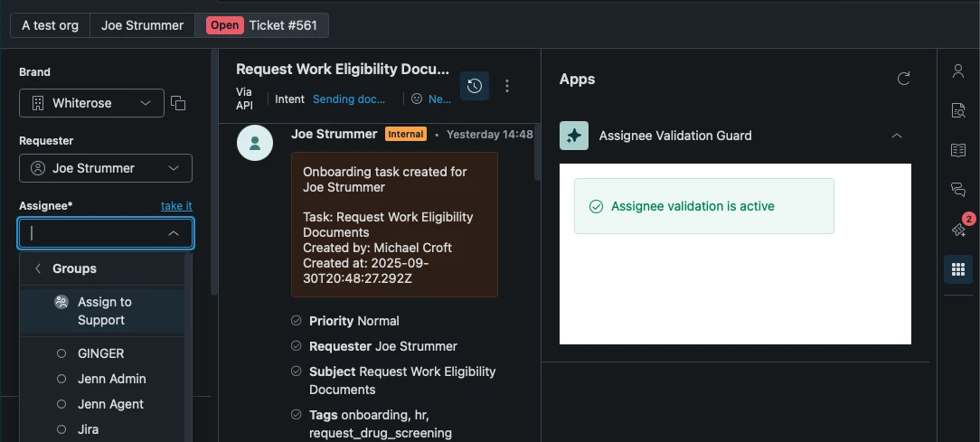
Task: Go back from Groups list
Action: point(38,268)
